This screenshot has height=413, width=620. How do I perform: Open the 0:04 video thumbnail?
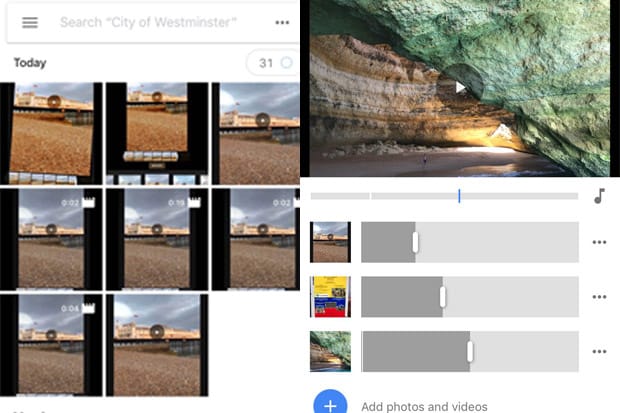coord(51,345)
